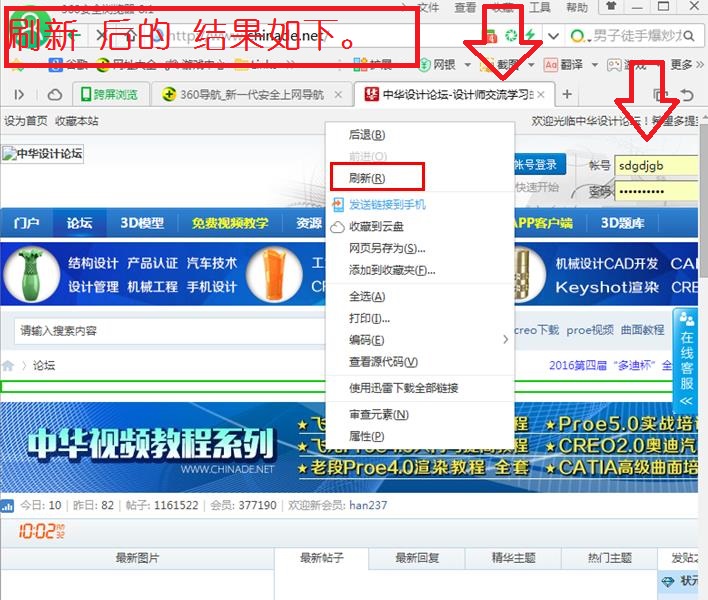708x600 pixels.
Task: Click the proe视频 hot search link
Action: click(x=590, y=330)
